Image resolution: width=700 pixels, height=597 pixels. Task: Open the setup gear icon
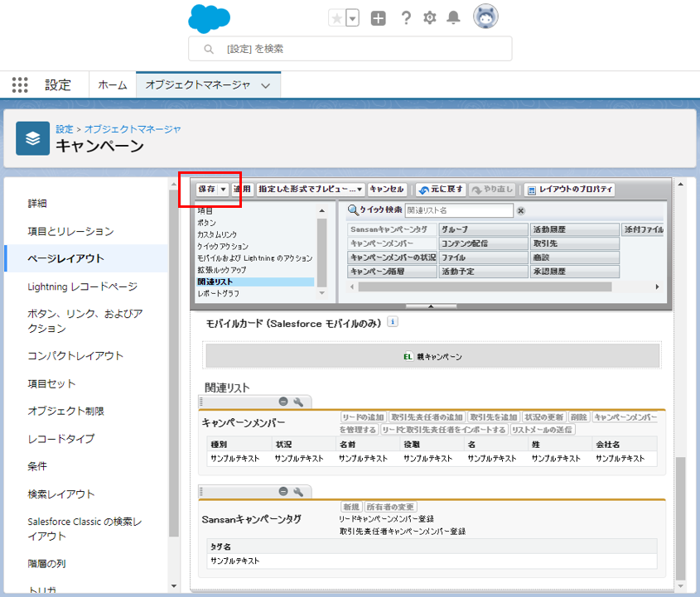coord(429,17)
